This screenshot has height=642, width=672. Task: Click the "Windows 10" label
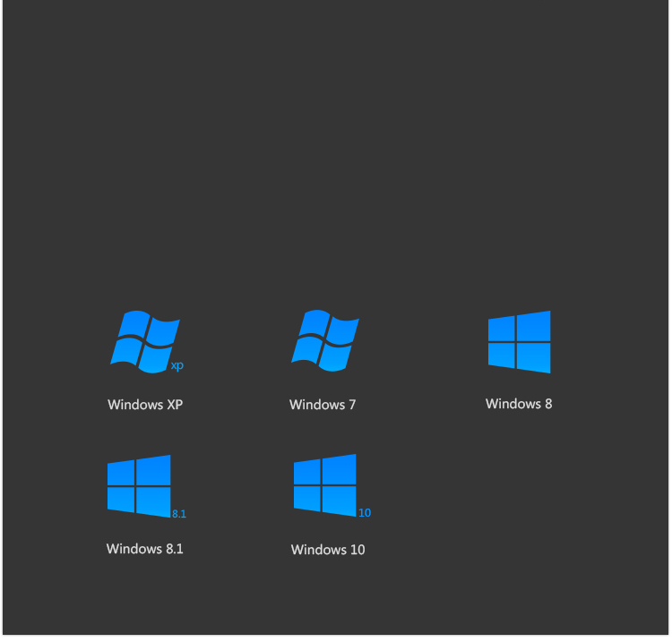pos(328,550)
